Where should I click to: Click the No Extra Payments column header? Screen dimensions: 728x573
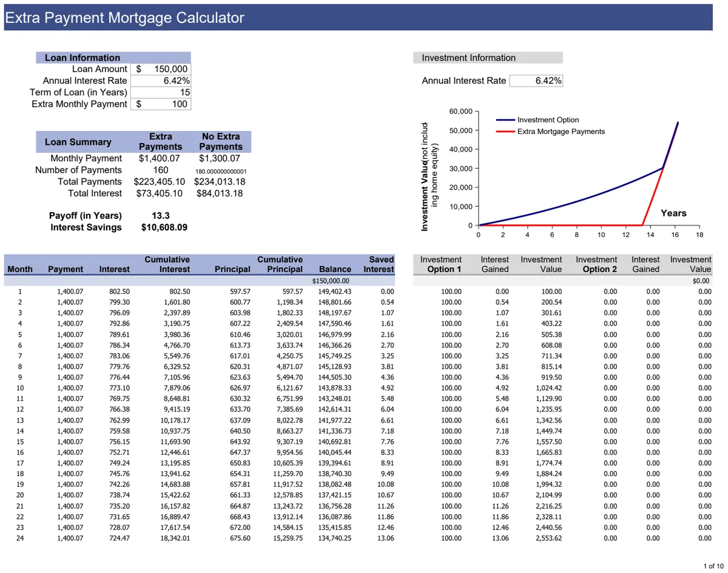tap(221, 142)
